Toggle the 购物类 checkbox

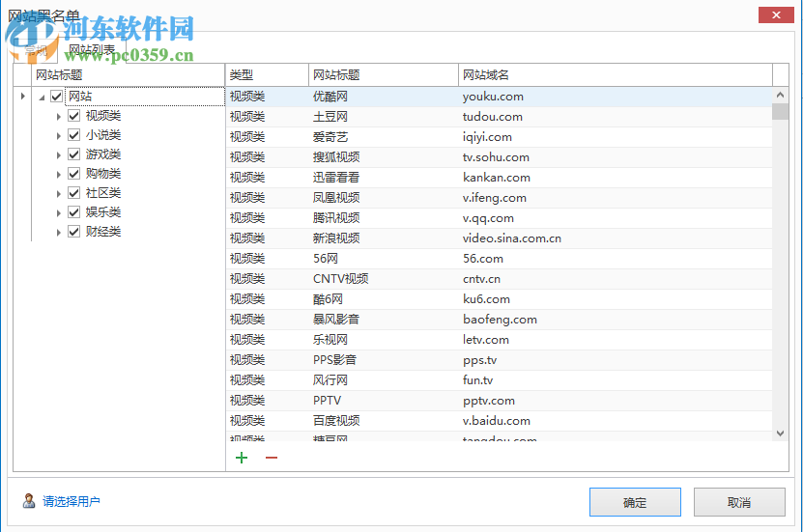pos(73,174)
